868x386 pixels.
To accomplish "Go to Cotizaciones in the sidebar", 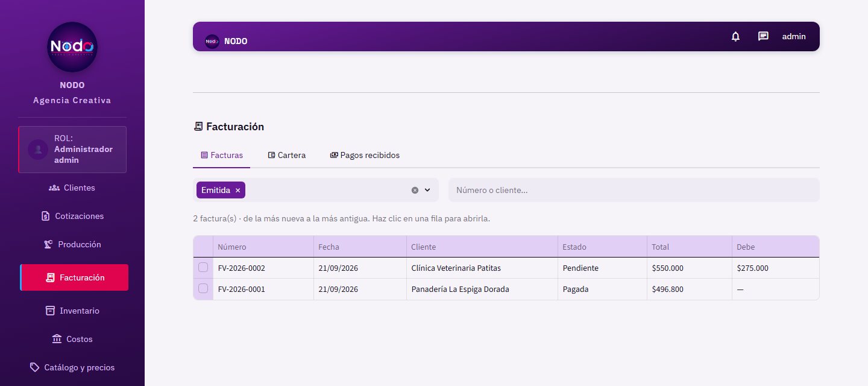I will pyautogui.click(x=72, y=216).
